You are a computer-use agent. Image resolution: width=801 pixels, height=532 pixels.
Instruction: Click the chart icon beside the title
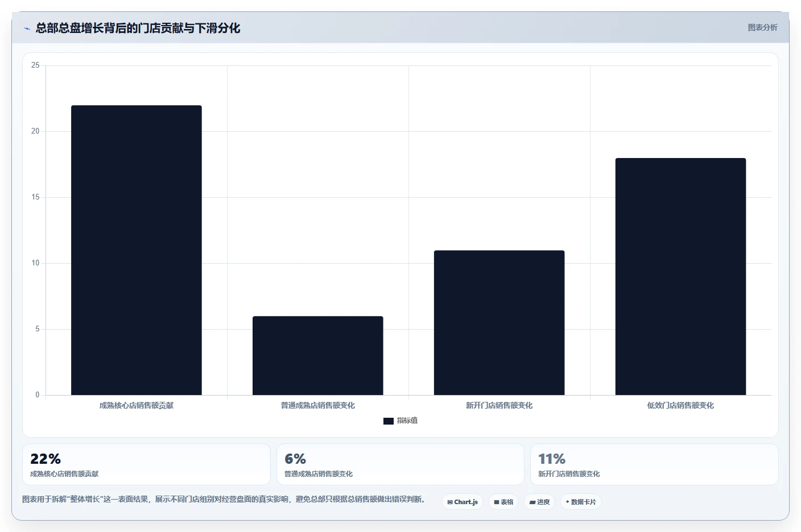[x=27, y=28]
